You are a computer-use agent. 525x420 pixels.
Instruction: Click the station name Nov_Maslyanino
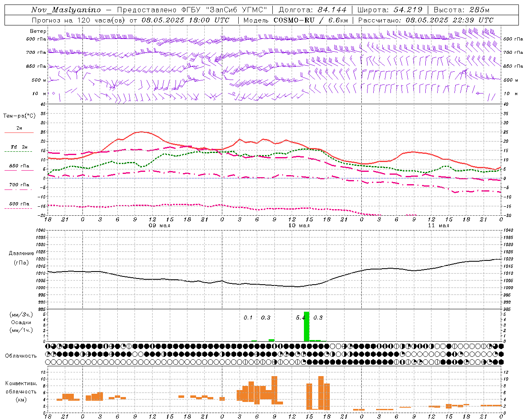coord(66,10)
